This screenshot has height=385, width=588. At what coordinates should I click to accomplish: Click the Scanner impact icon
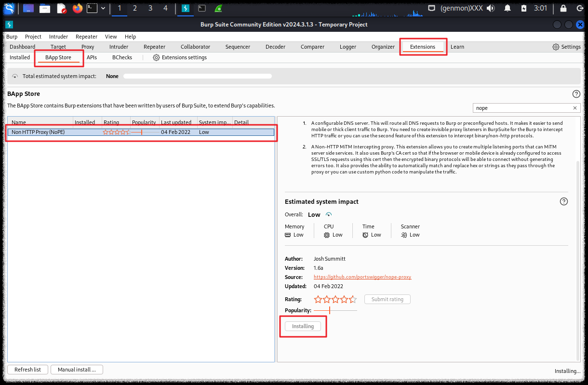(x=404, y=235)
